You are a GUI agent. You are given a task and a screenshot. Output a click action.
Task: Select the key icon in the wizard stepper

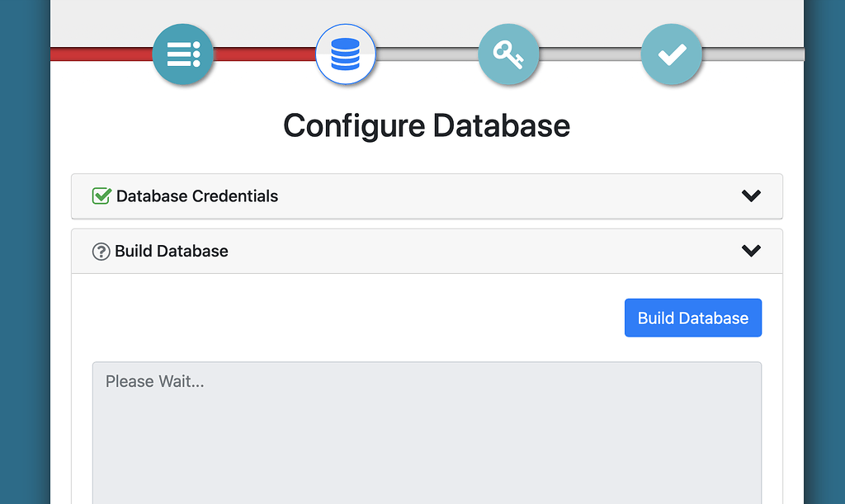point(508,54)
